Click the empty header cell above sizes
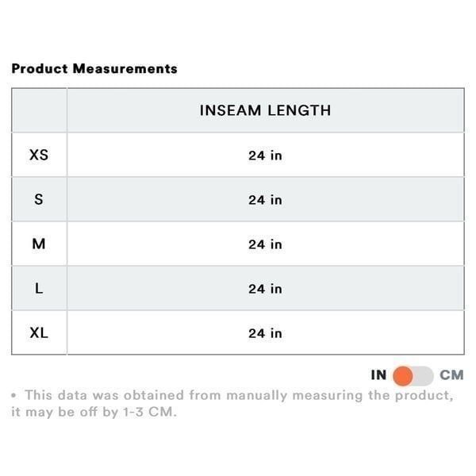Screen dimensions: 476x476 tap(39, 110)
